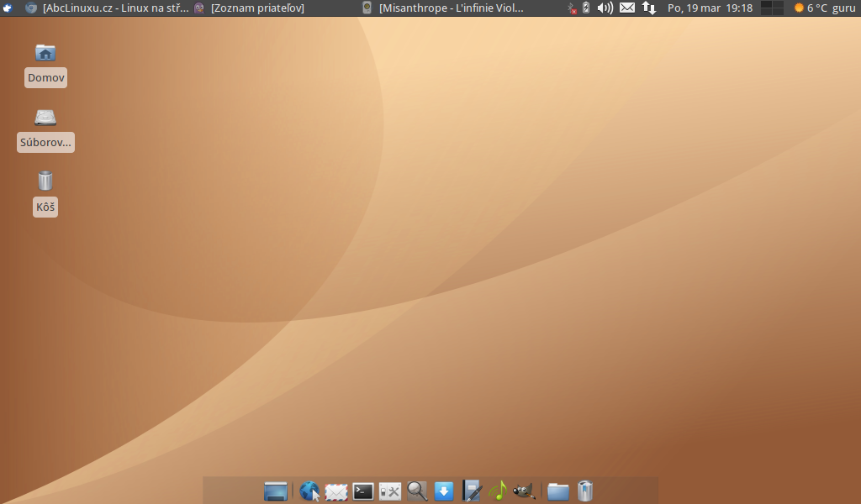Open the network connections indicator
The image size is (861, 504).
point(649,8)
